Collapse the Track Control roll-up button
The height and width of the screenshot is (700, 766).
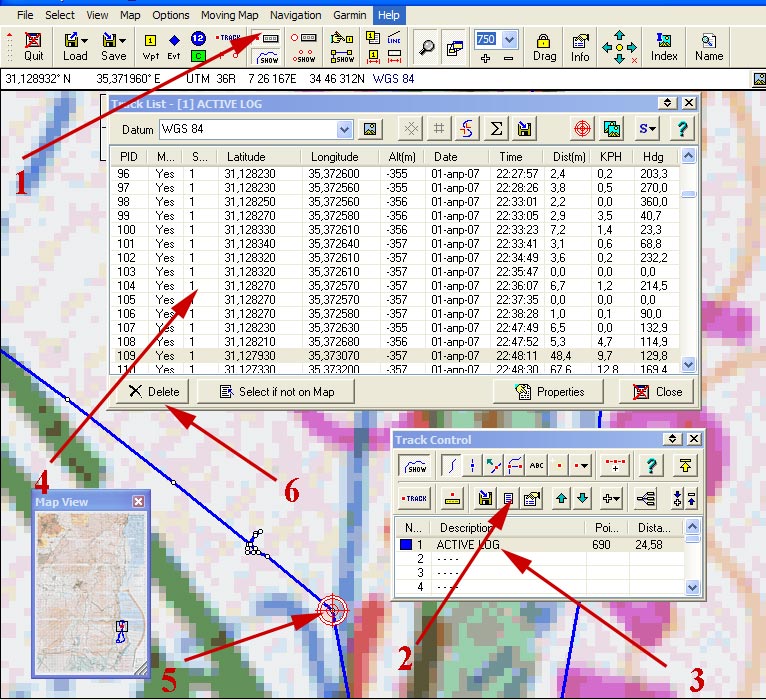(x=672, y=439)
